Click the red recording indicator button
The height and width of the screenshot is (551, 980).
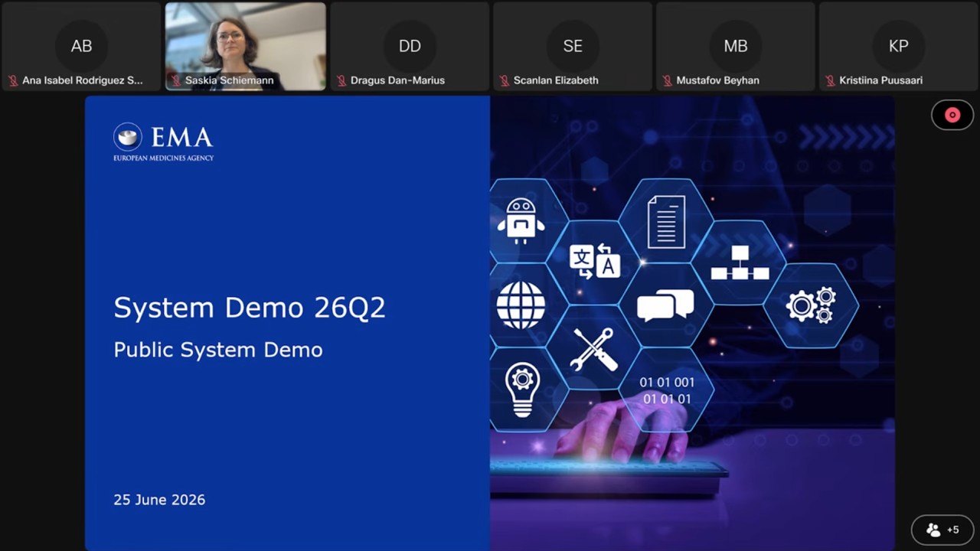952,115
